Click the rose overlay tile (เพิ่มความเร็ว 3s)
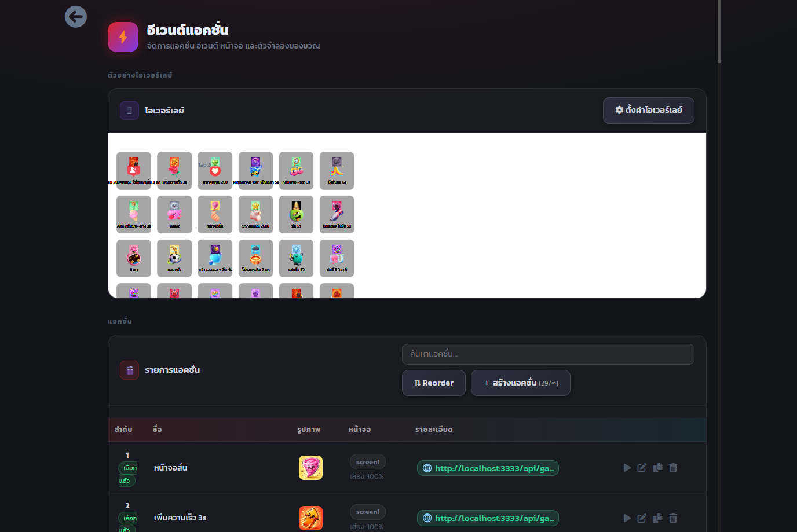This screenshot has width=797, height=532. [174, 170]
